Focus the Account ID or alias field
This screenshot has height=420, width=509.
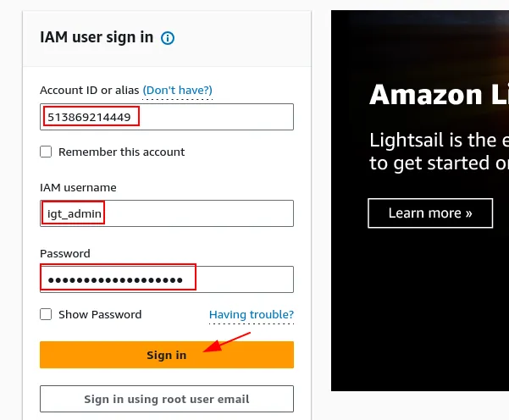point(167,117)
